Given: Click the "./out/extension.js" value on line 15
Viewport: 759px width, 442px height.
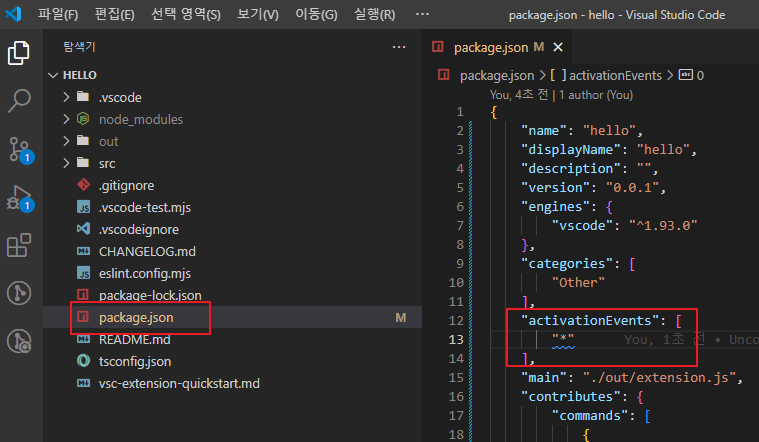Looking at the screenshot, I should pos(660,377).
